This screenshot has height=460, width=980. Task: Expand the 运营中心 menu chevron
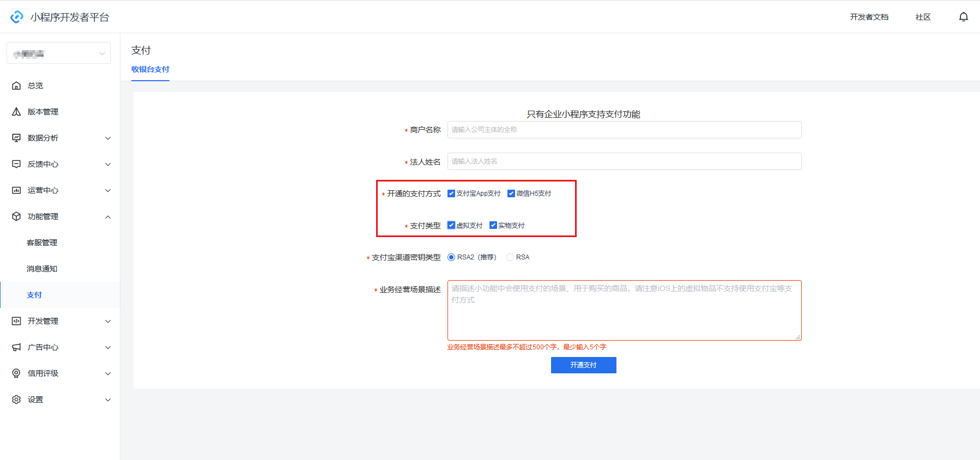(108, 190)
